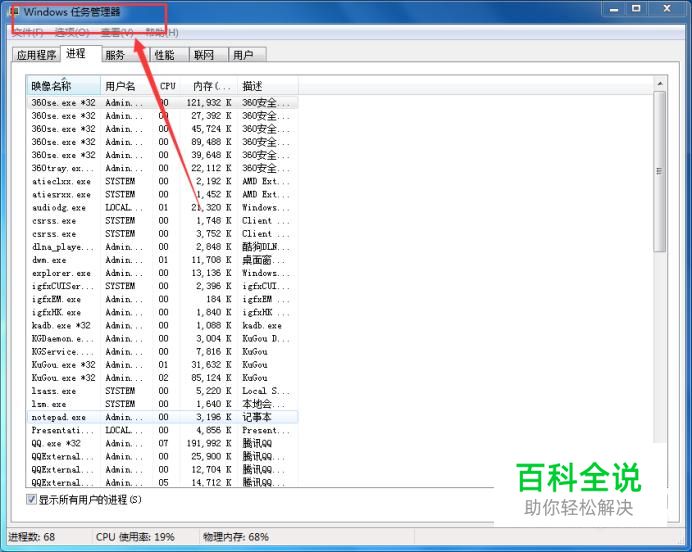The height and width of the screenshot is (552, 692).
Task: Select csrss.exe row using 3,752 K
Action: coord(162,233)
